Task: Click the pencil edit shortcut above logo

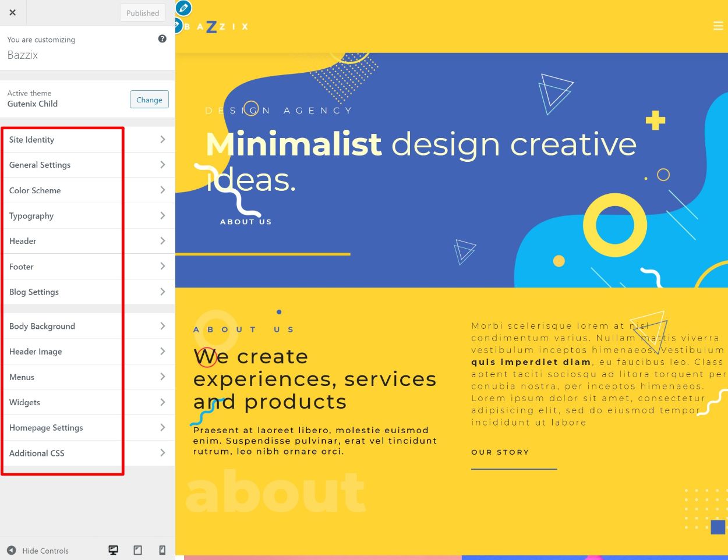Action: coord(184,8)
